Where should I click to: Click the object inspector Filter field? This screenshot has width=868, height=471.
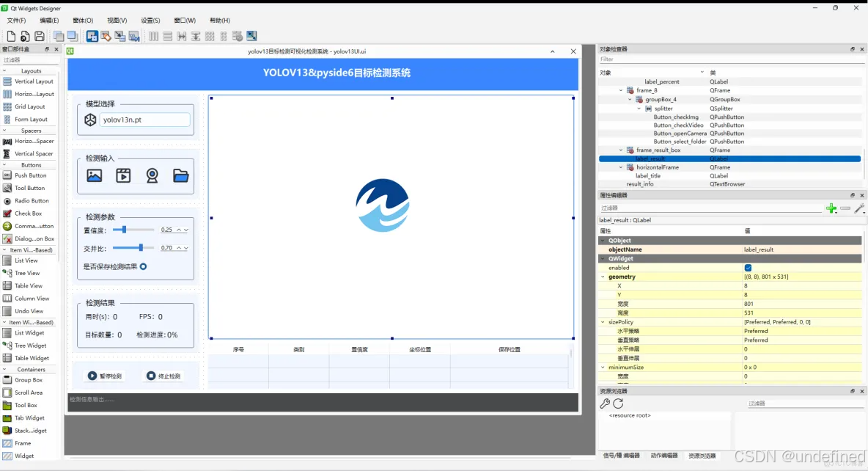click(x=730, y=59)
